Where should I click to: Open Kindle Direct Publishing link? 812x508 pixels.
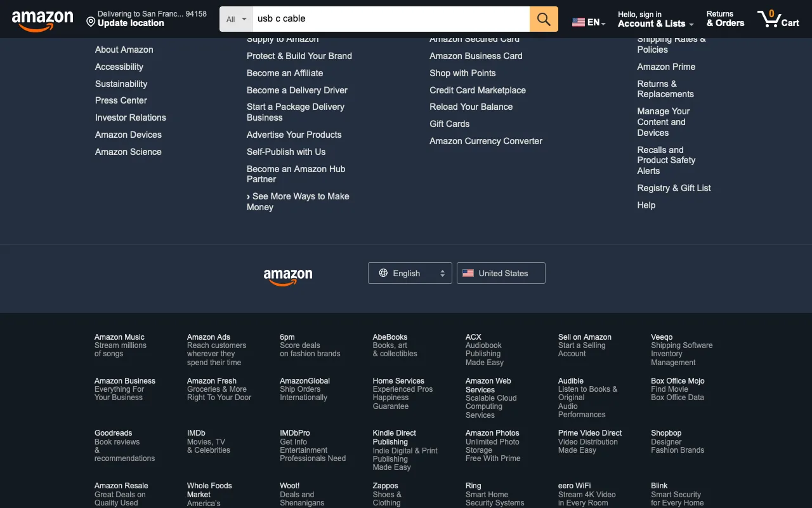coord(405,450)
